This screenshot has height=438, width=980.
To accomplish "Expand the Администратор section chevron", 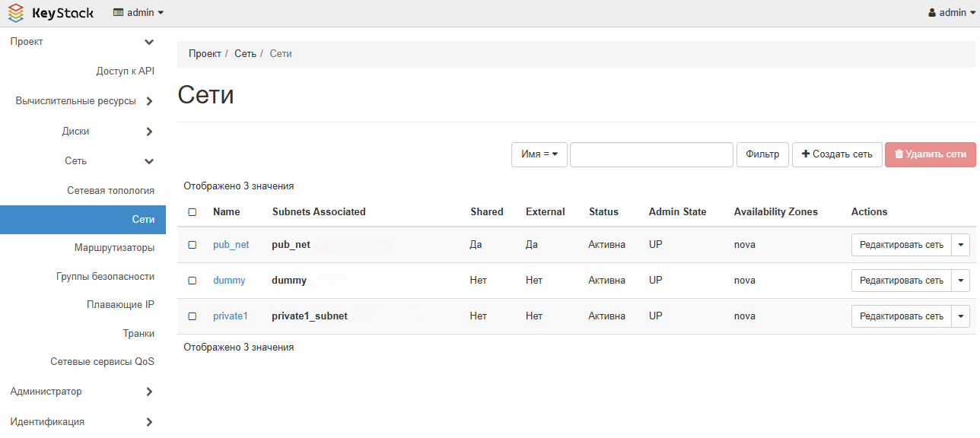I will [x=149, y=392].
